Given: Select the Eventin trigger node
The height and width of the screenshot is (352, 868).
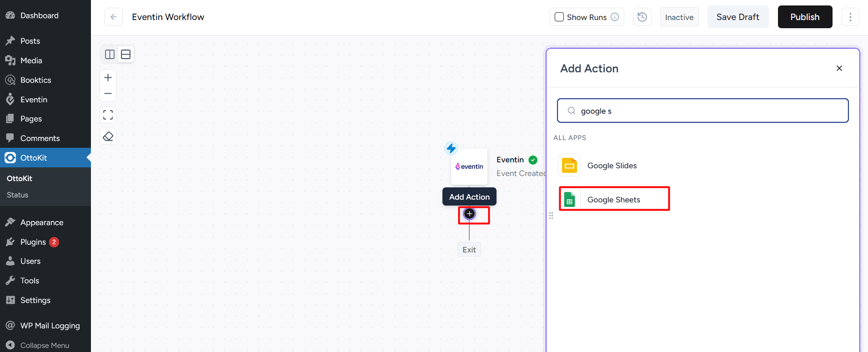Looking at the screenshot, I should (x=469, y=166).
